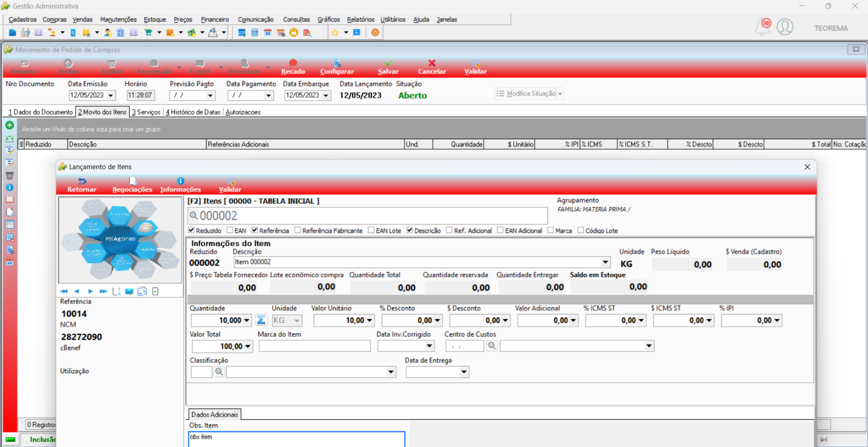Click the cash register toolbar icon
Image resolution: width=868 pixels, height=447 pixels.
tap(213, 32)
